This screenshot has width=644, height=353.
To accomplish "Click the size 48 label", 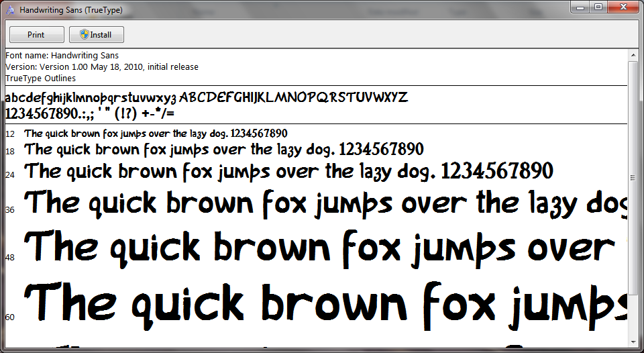I will click(10, 258).
